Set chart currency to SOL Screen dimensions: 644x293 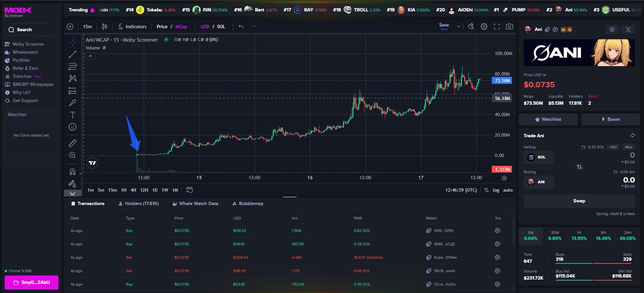[x=221, y=26]
